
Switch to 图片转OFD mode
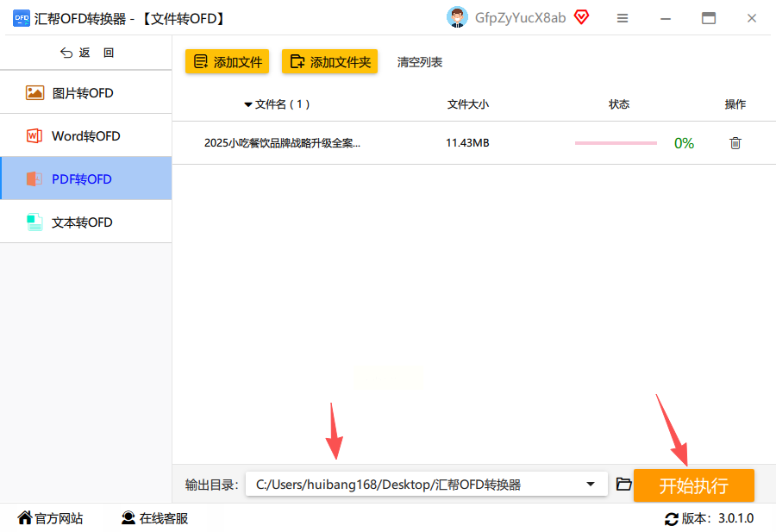pos(86,92)
